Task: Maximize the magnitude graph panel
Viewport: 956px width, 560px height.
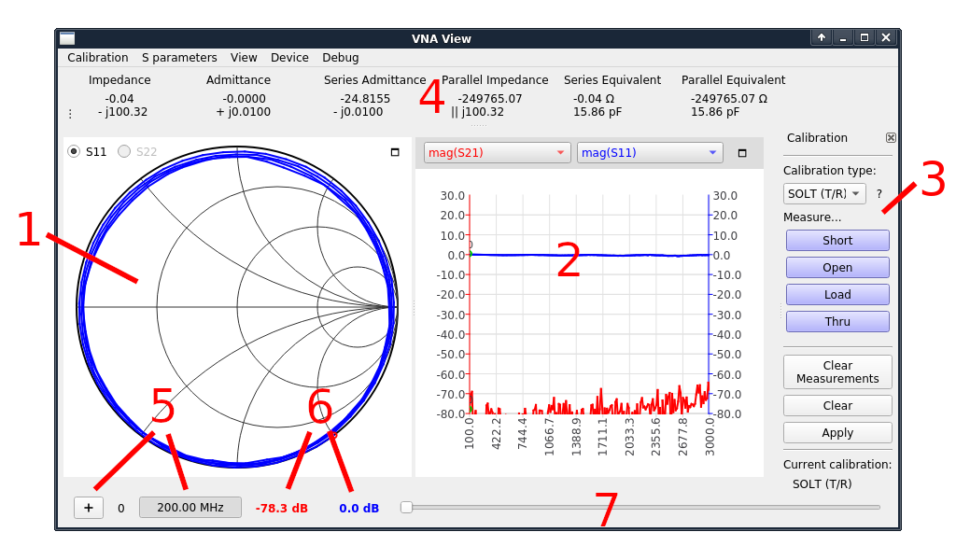Action: [742, 153]
